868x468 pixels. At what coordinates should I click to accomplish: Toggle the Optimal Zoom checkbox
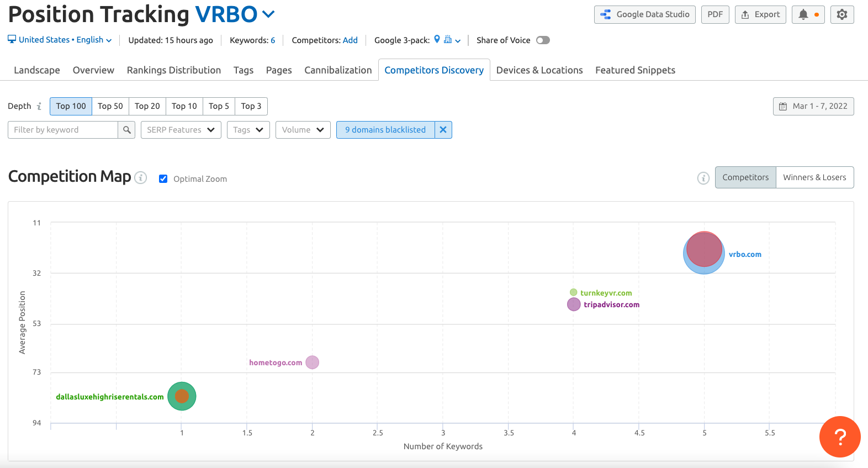click(163, 178)
